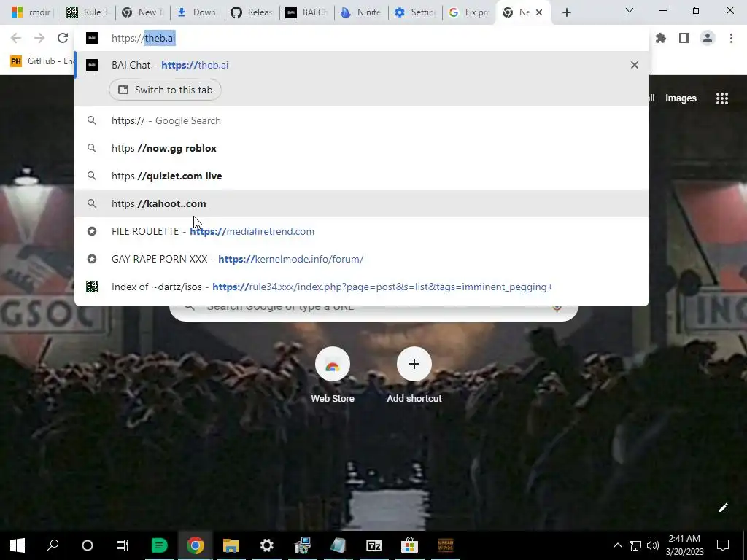Open the Images link
The width and height of the screenshot is (747, 560).
pos(681,98)
